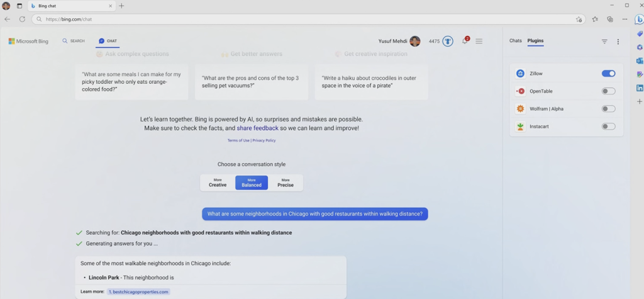This screenshot has height=299, width=644.
Task: Click the Instacart plugin name
Action: pos(539,127)
